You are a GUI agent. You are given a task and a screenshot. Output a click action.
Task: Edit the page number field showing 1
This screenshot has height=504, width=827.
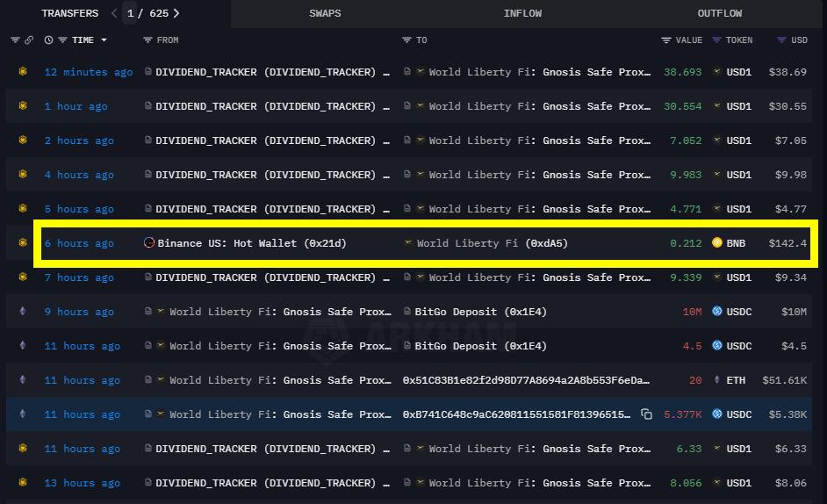(130, 13)
